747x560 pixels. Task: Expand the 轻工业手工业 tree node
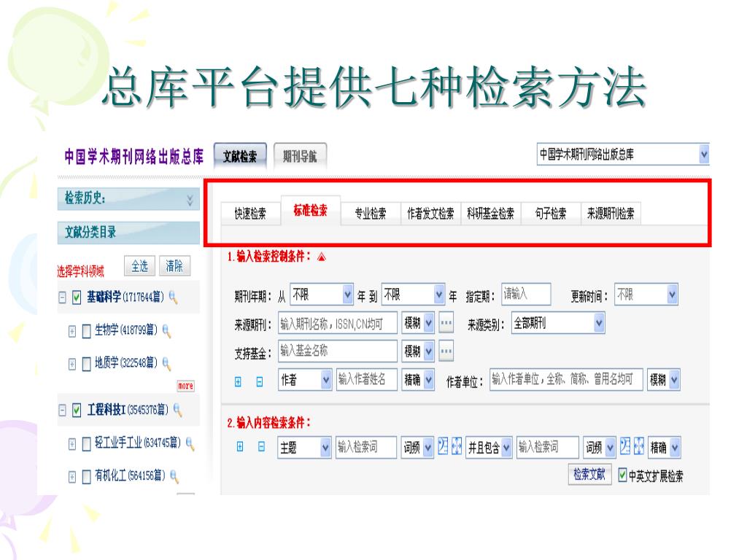pyautogui.click(x=72, y=444)
